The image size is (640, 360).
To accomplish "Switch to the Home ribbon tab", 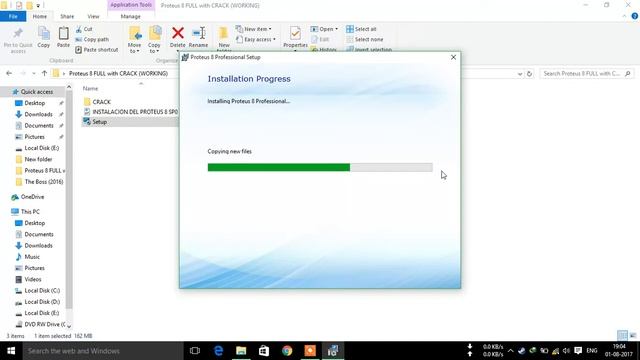I will pyautogui.click(x=40, y=16).
